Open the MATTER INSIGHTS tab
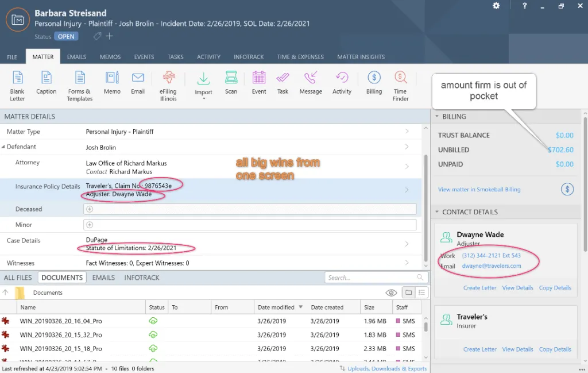Viewport: 588px width, 373px height. 361,57
